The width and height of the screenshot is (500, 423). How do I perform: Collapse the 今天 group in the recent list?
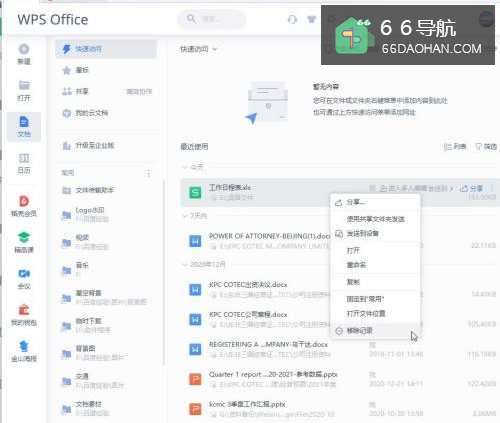[x=185, y=166]
